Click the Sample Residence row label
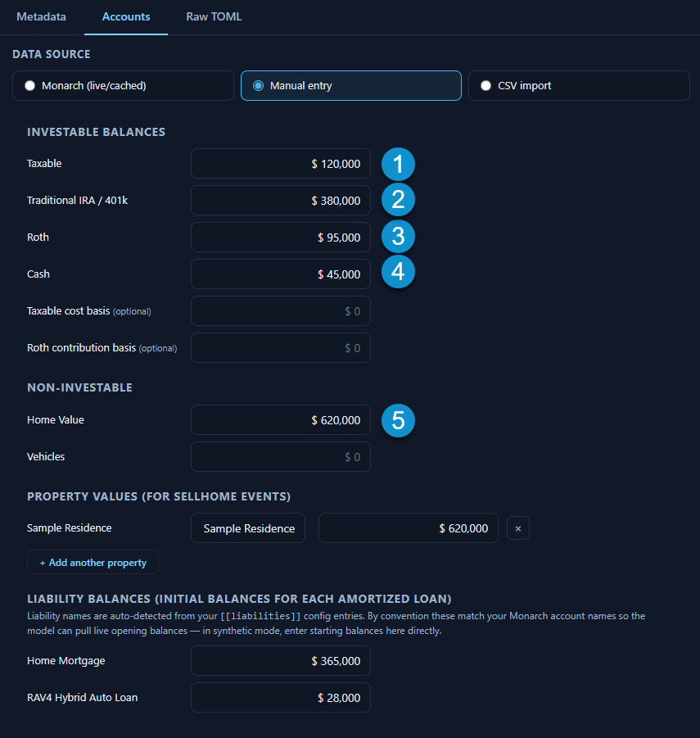The width and height of the screenshot is (700, 738). pyautogui.click(x=69, y=528)
